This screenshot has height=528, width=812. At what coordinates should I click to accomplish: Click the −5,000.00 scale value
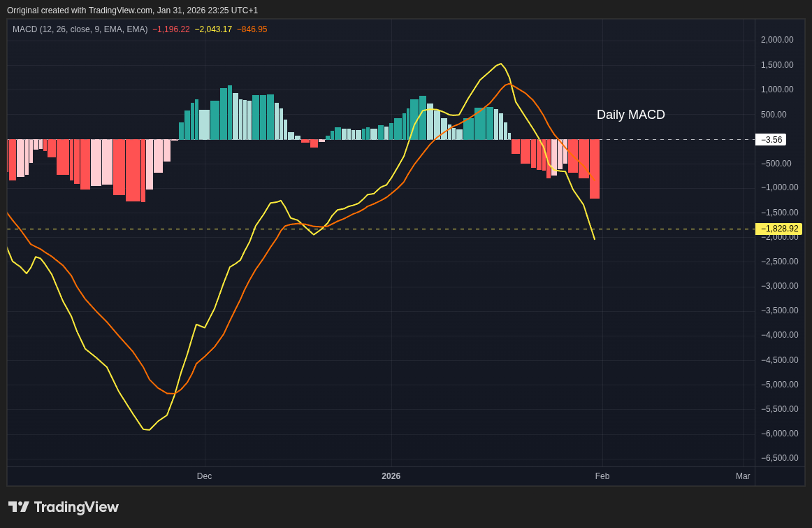(x=779, y=385)
